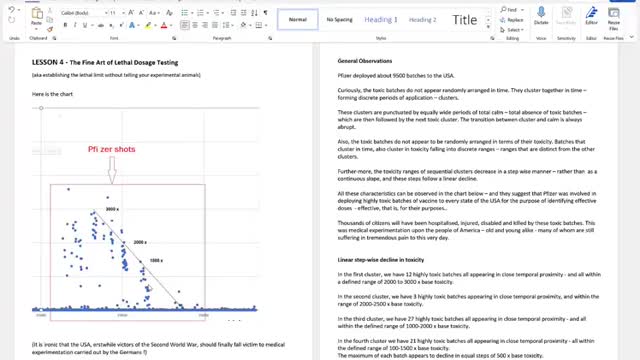
Task: Click the Text Effects blue A icon
Action: click(x=132, y=25)
